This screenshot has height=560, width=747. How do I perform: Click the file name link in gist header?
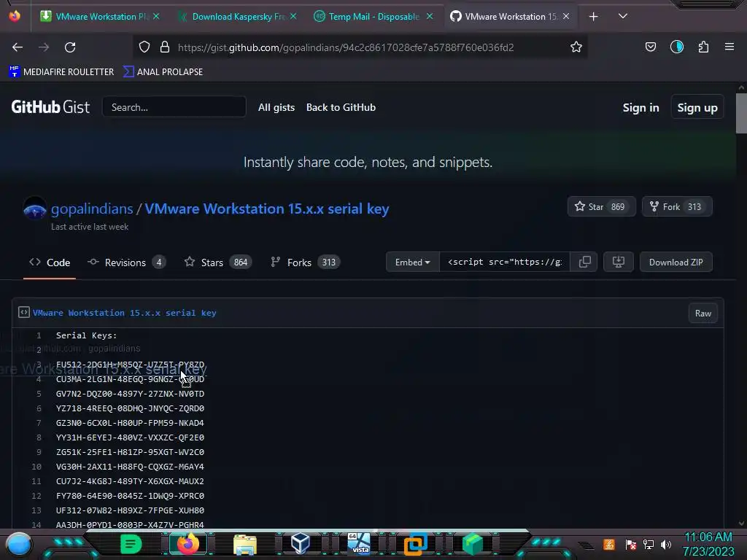click(x=124, y=313)
